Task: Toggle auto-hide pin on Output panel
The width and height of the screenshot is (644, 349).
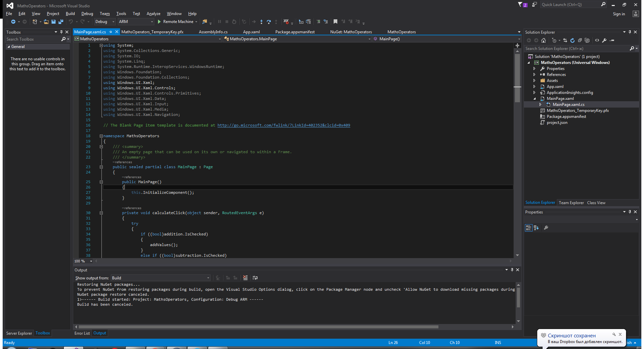Action: [x=512, y=270]
